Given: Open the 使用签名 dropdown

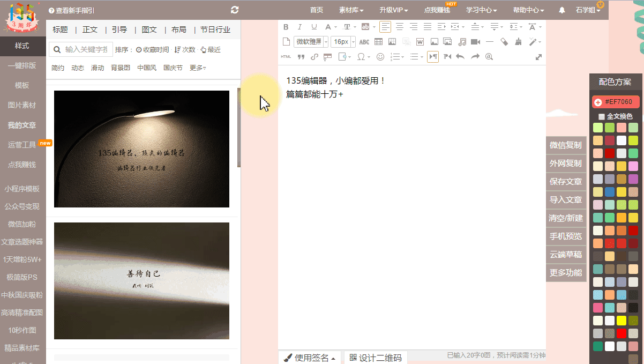Looking at the screenshot, I should 310,358.
